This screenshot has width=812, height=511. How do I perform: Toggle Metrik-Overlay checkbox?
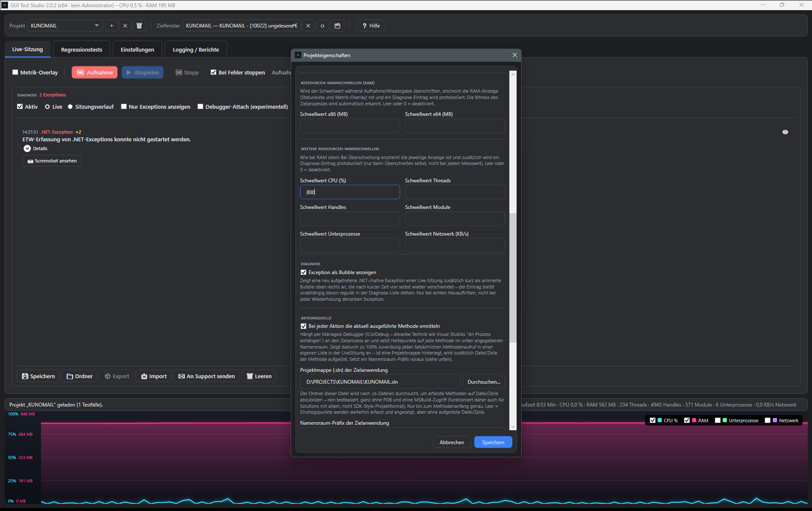15,72
